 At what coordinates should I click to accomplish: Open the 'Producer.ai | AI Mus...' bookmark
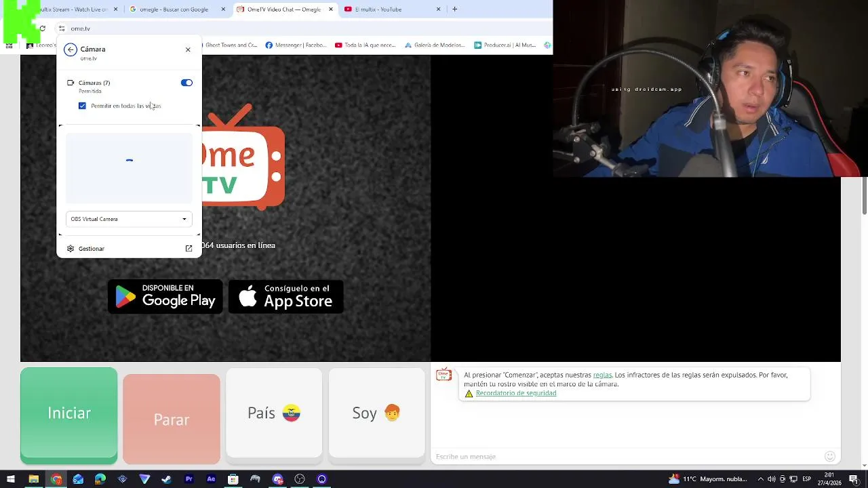505,45
